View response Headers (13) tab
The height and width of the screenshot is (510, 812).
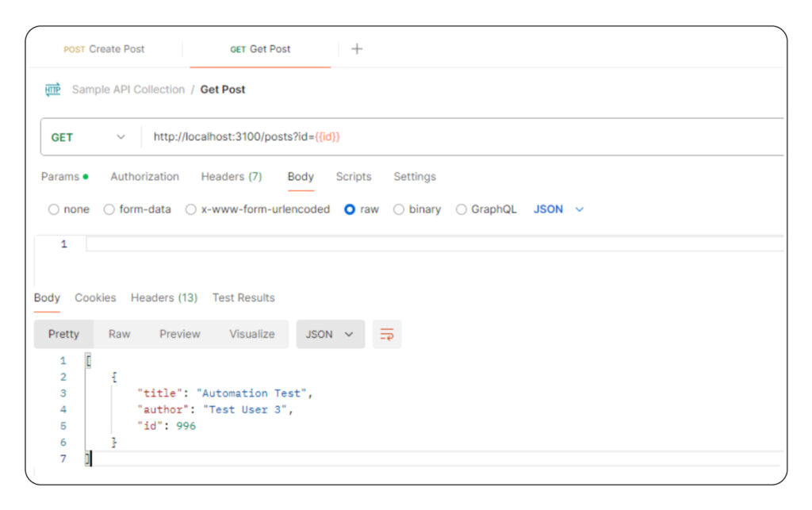164,298
